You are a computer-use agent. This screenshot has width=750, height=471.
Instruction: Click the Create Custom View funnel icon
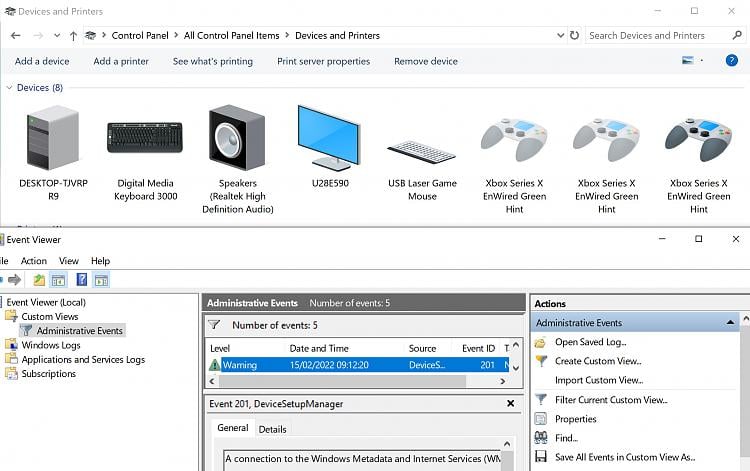pos(541,361)
